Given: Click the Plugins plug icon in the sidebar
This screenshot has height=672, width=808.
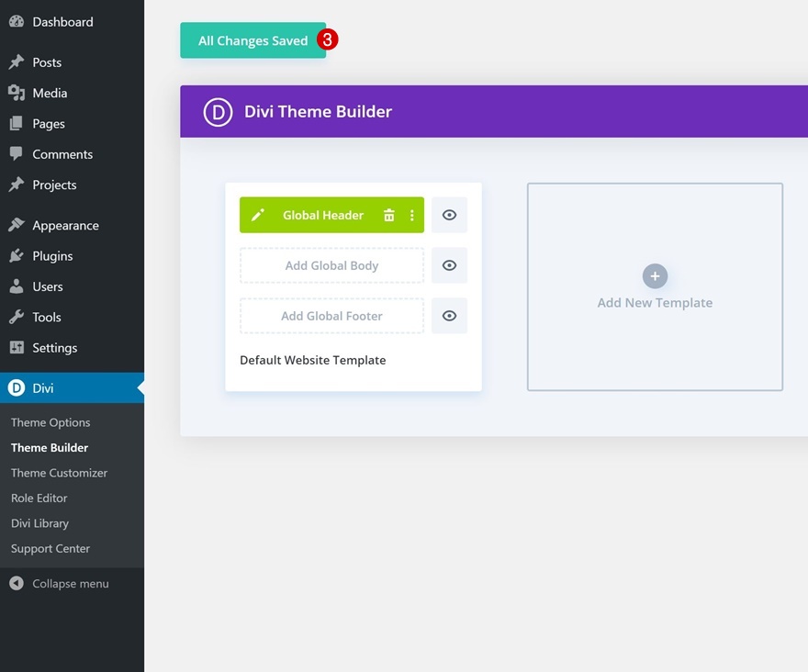Looking at the screenshot, I should (17, 255).
